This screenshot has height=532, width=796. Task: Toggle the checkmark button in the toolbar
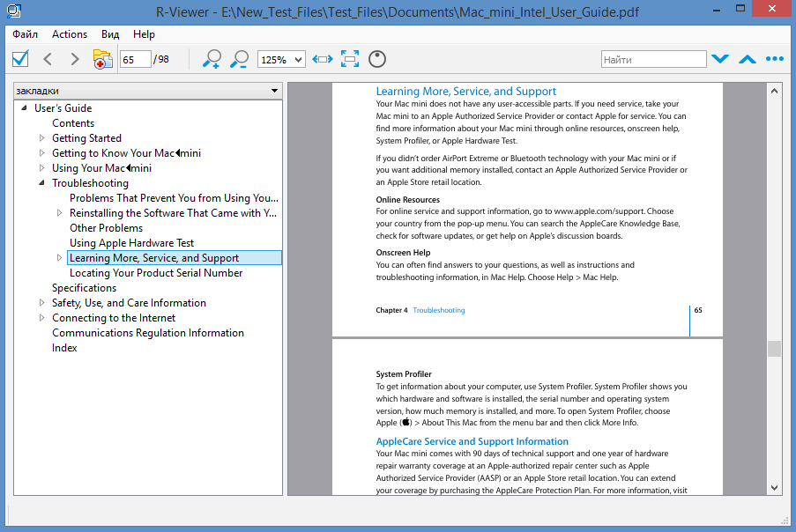coord(20,59)
